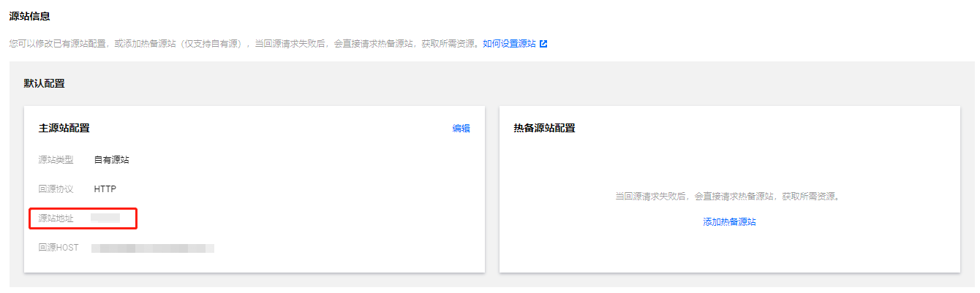Screen dimensions: 980x293
Task: Select the 回源HOST label
Action: [59, 248]
